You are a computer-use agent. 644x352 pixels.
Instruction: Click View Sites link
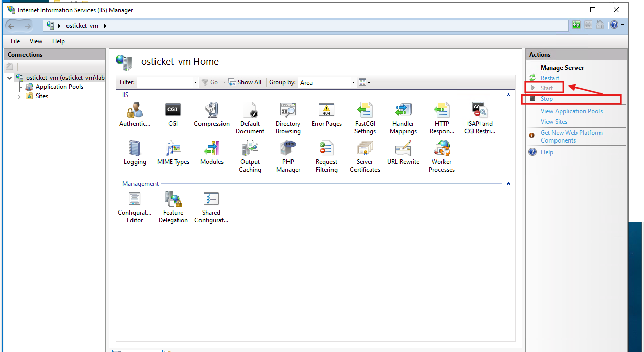pos(554,122)
